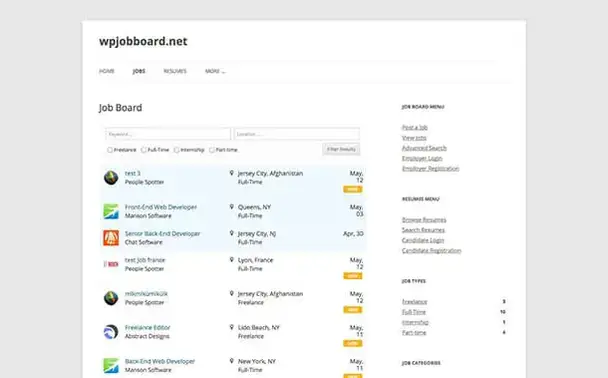
Task: Click location pin next to Lido Beach, NY
Action: (x=231, y=327)
